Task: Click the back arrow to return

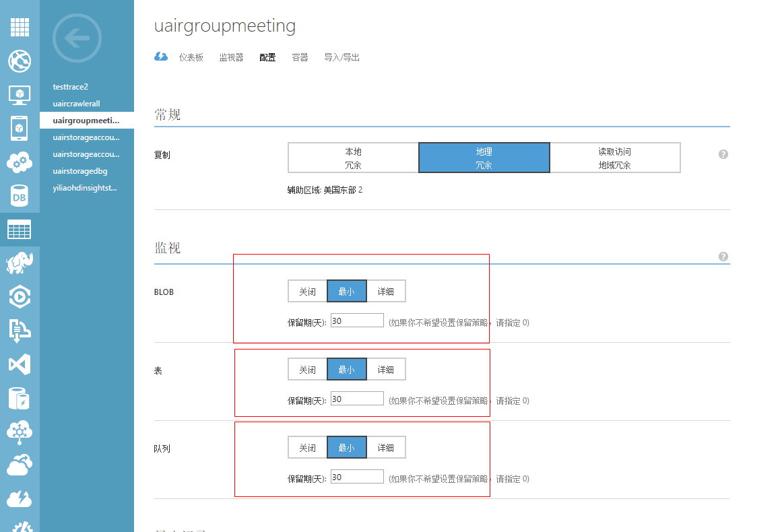Action: click(x=76, y=38)
